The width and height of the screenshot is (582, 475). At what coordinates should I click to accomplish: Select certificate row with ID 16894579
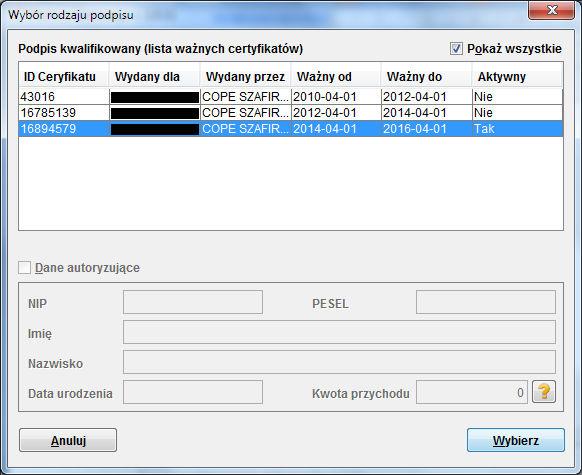click(291, 129)
